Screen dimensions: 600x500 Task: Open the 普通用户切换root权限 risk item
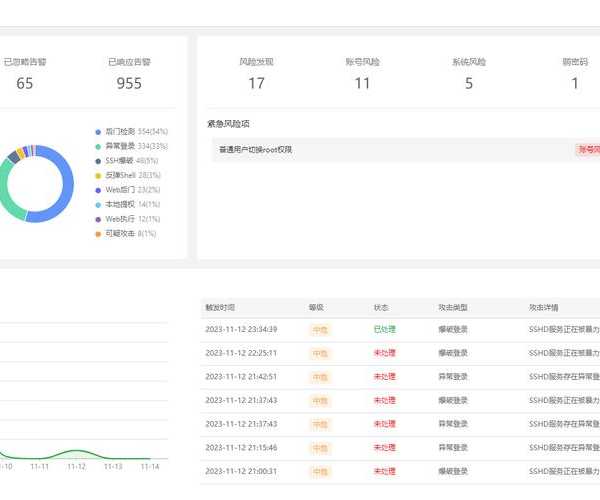click(255, 150)
